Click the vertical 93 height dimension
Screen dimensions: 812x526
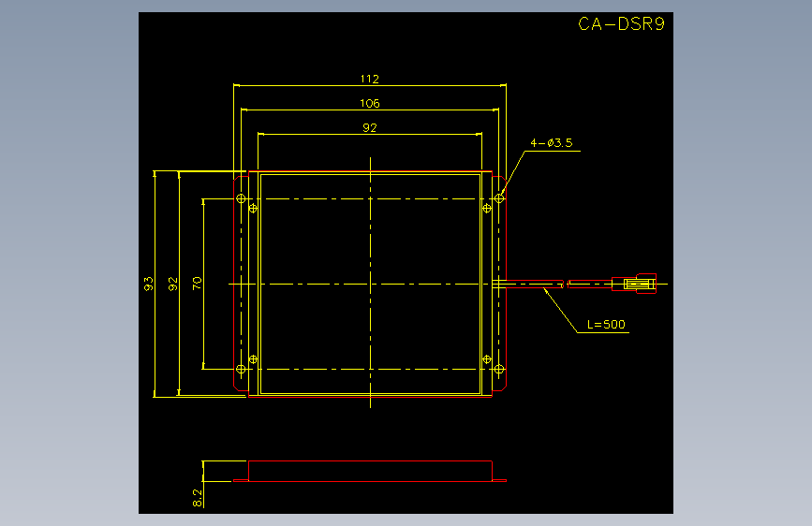tap(149, 284)
